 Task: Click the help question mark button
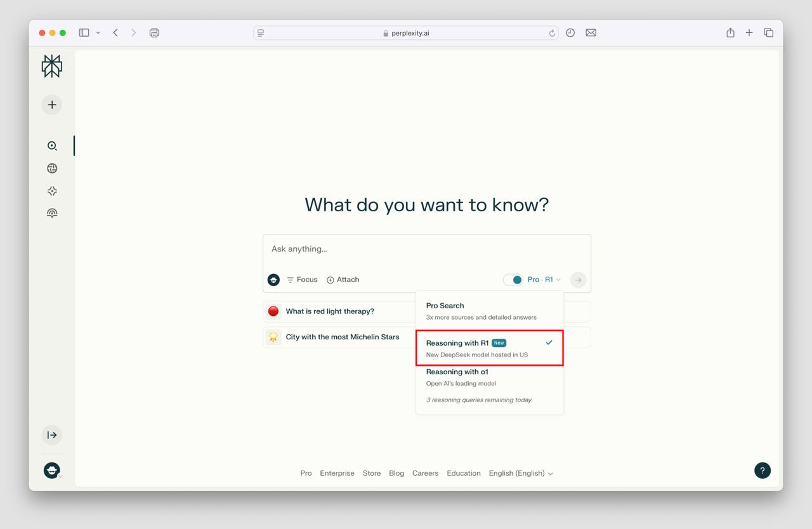[762, 470]
